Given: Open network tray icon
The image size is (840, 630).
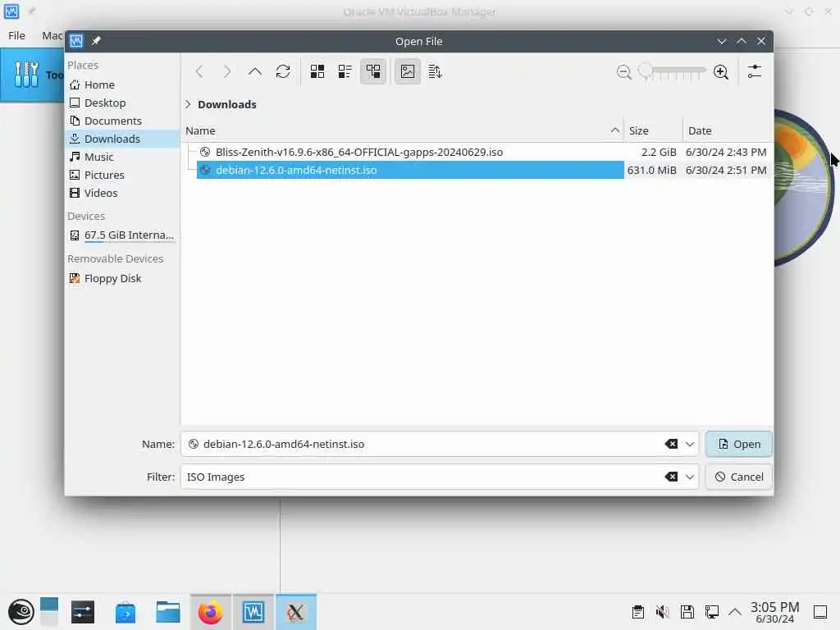Looking at the screenshot, I should point(712,612).
